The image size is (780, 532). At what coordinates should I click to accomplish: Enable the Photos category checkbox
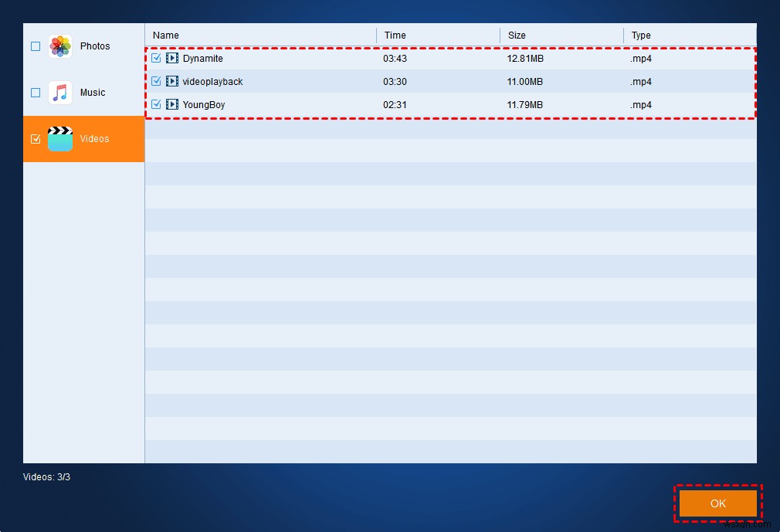tap(36, 46)
